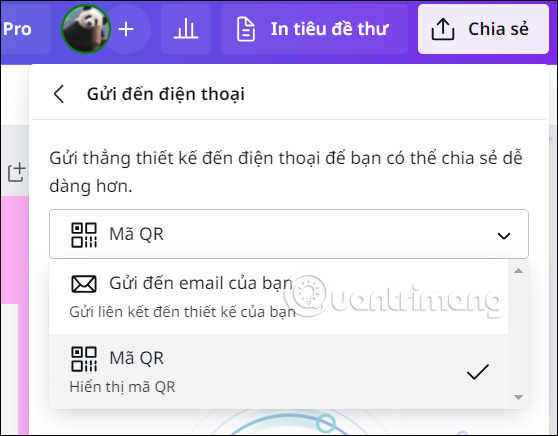
Task: Click the upload arrow icon in Chia sẻ
Action: coord(443,29)
